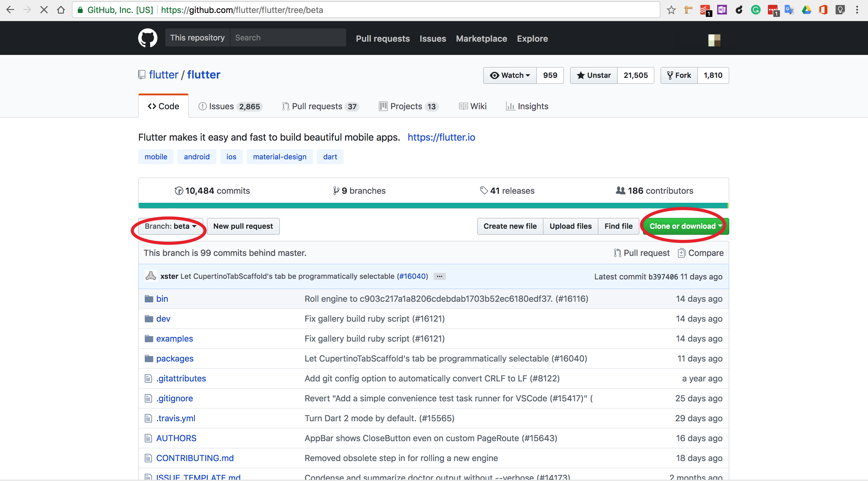Open Pull requests in top navigation
This screenshot has width=868, height=481.
click(383, 38)
